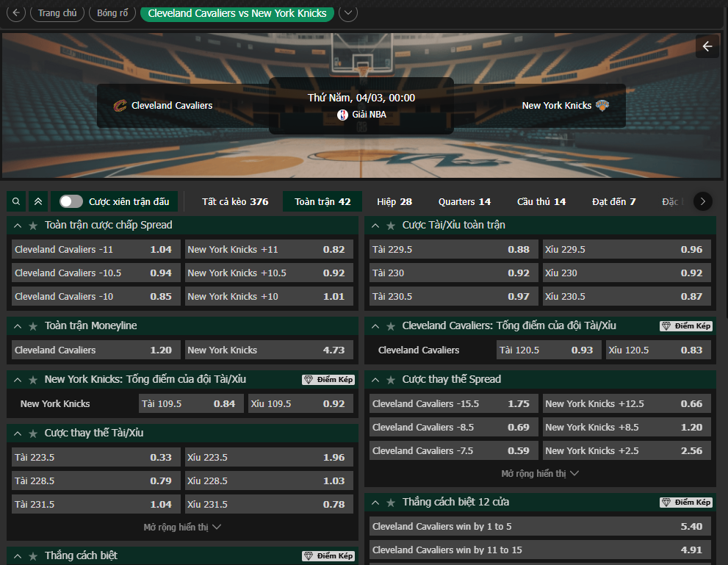The height and width of the screenshot is (565, 728).
Task: Favorite the Toàn trận cược chấp Spread market
Action: (x=33, y=226)
